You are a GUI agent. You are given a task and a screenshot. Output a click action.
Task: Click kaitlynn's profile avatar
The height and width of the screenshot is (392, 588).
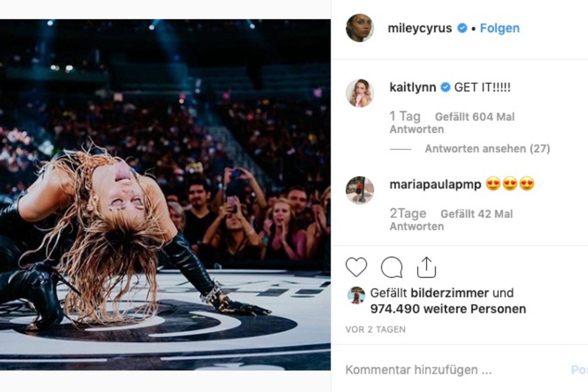360,93
